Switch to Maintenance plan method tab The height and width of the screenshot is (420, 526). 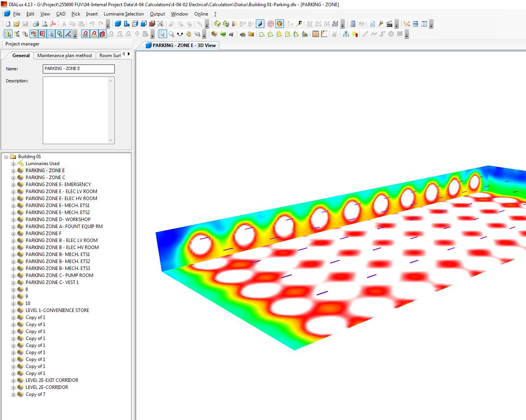click(65, 56)
